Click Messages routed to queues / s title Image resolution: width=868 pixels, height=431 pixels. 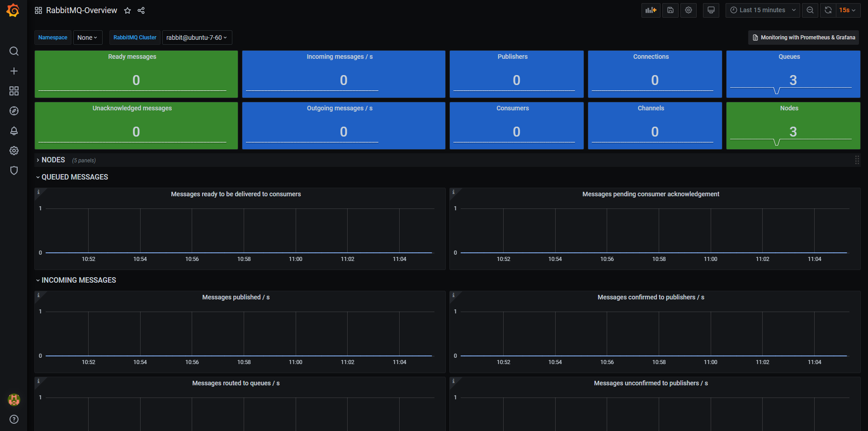(236, 383)
